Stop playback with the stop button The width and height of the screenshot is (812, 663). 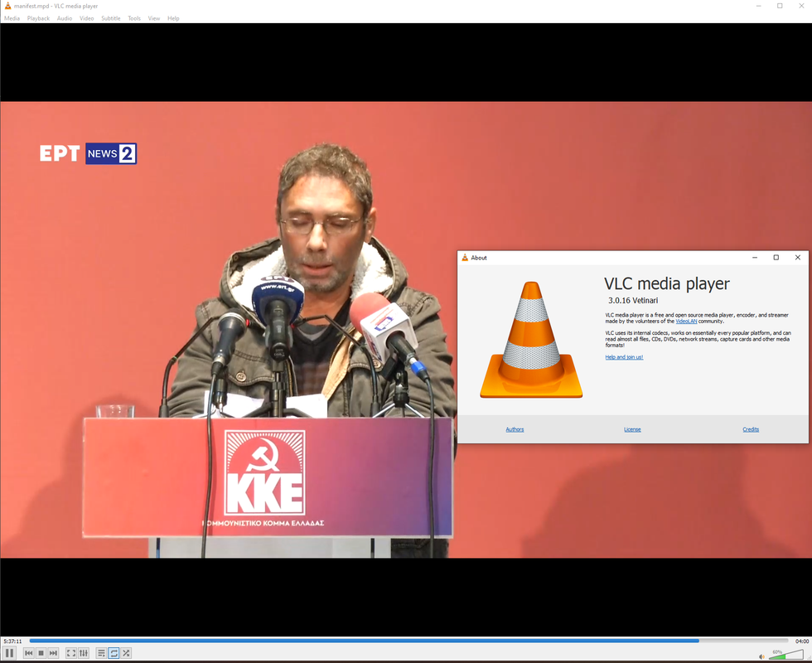pyautogui.click(x=41, y=653)
